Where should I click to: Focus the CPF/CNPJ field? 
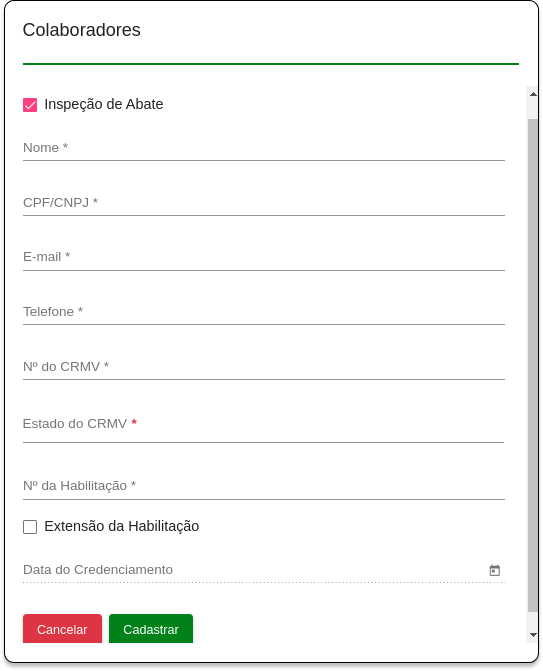click(x=264, y=203)
